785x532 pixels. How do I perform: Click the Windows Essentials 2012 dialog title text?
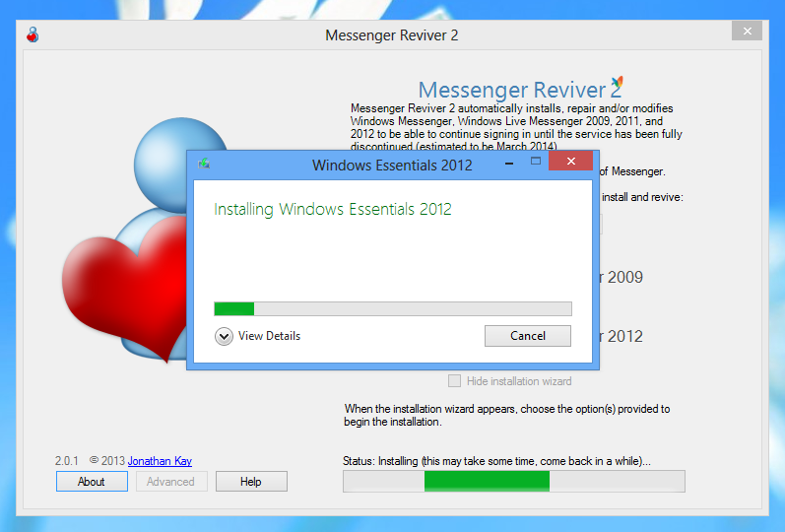coord(392,165)
